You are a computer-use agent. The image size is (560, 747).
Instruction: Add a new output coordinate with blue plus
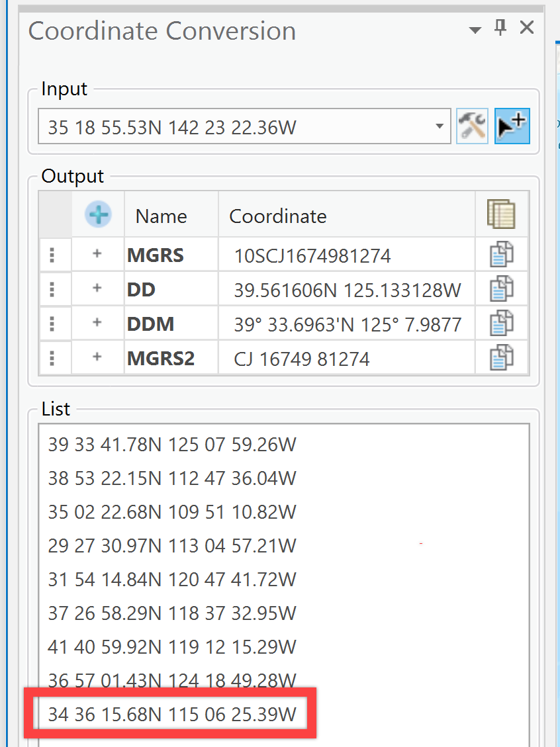click(x=98, y=214)
